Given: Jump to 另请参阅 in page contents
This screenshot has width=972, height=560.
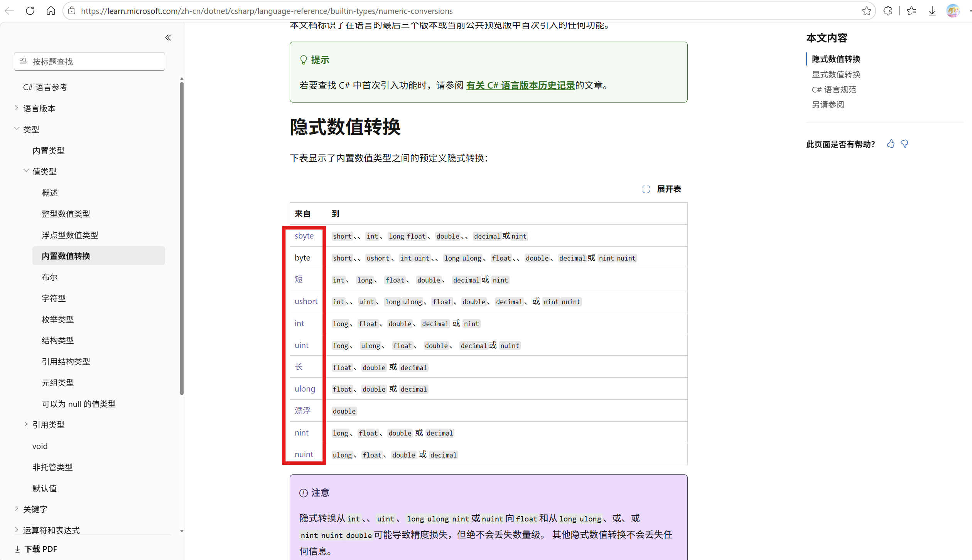Looking at the screenshot, I should click(828, 104).
